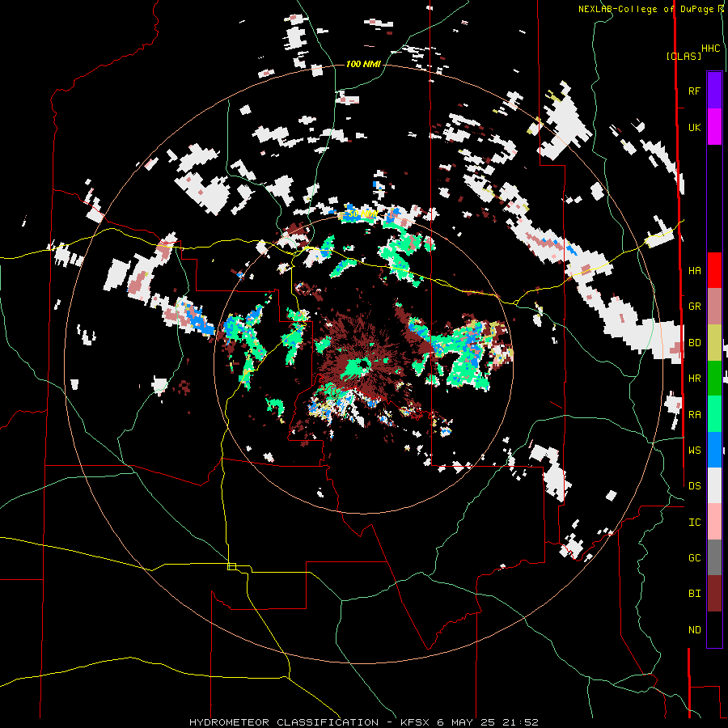The width and height of the screenshot is (728, 728).
Task: Click the HYDROMETEOR CLASSIFICATION KFSX caption
Action: pyautogui.click(x=363, y=722)
